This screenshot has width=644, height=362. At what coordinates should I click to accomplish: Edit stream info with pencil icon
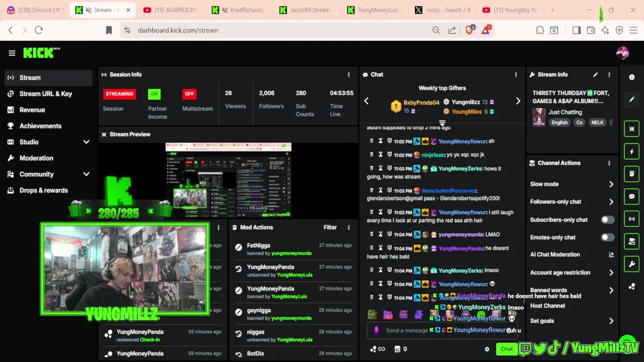point(595,74)
